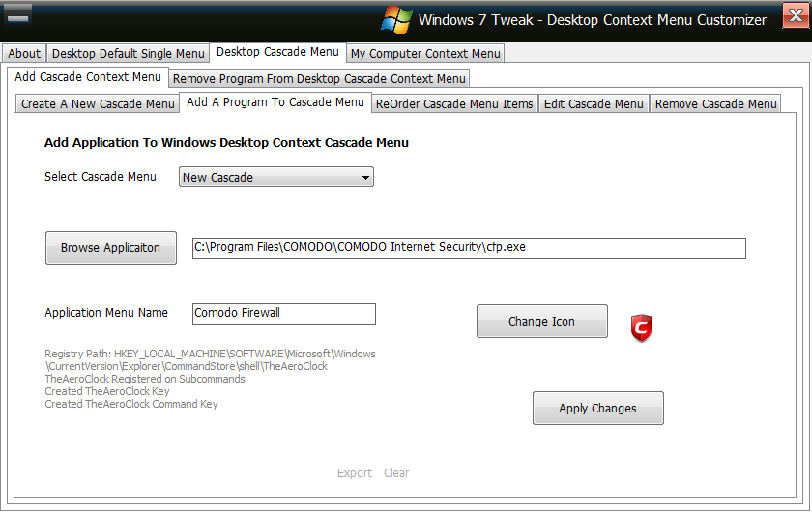812x512 pixels.
Task: Open the Select Cascade Menu dropdown
Action: pos(276,177)
